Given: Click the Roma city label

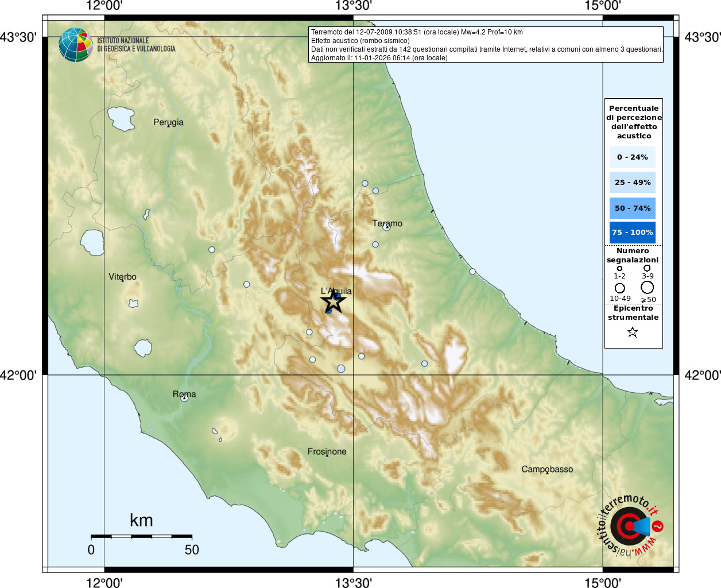Looking at the screenshot, I should click(x=184, y=394).
